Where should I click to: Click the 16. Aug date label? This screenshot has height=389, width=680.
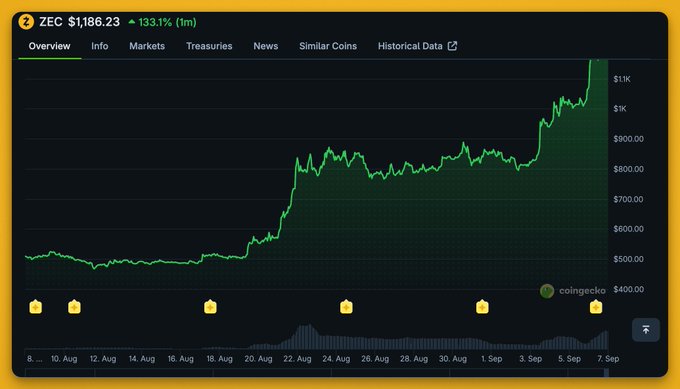(181, 359)
